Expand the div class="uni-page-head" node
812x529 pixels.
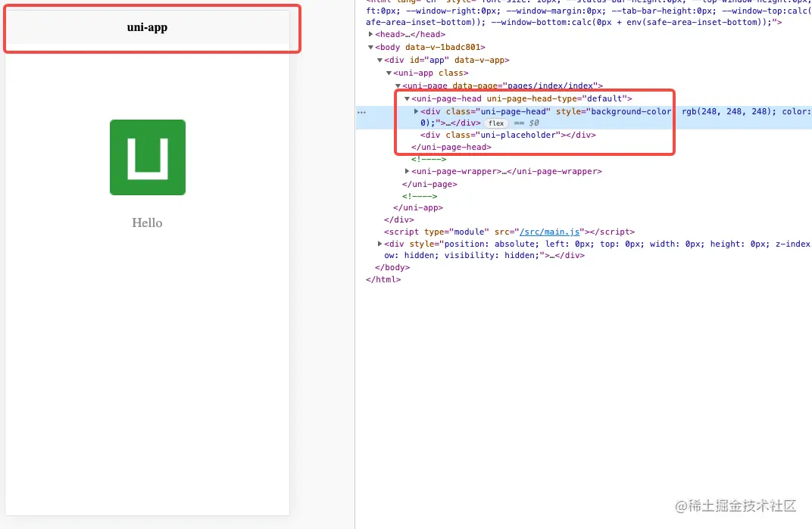pyautogui.click(x=416, y=111)
